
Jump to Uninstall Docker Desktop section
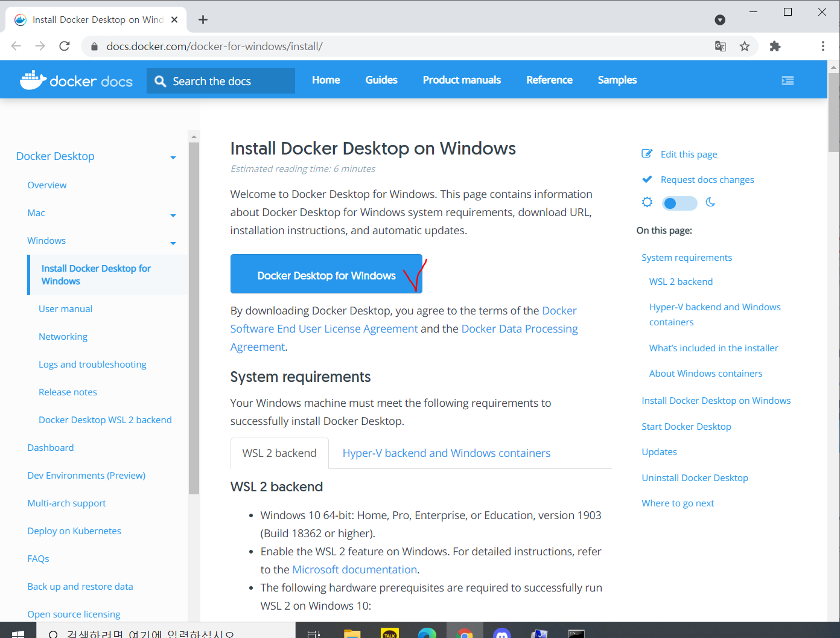pyautogui.click(x=695, y=478)
